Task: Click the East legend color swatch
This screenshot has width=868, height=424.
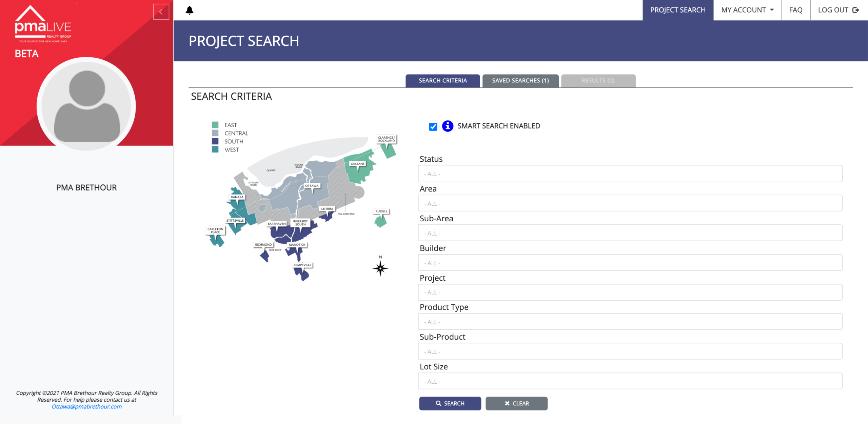Action: point(215,125)
